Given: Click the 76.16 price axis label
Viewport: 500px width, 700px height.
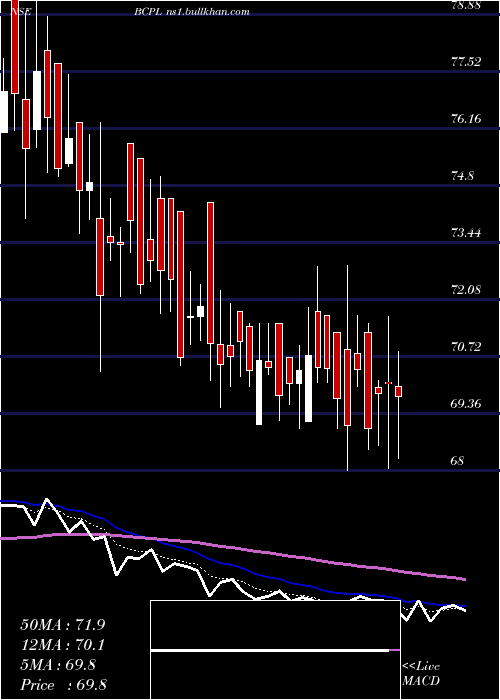Looking at the screenshot, I should pyautogui.click(x=466, y=119).
